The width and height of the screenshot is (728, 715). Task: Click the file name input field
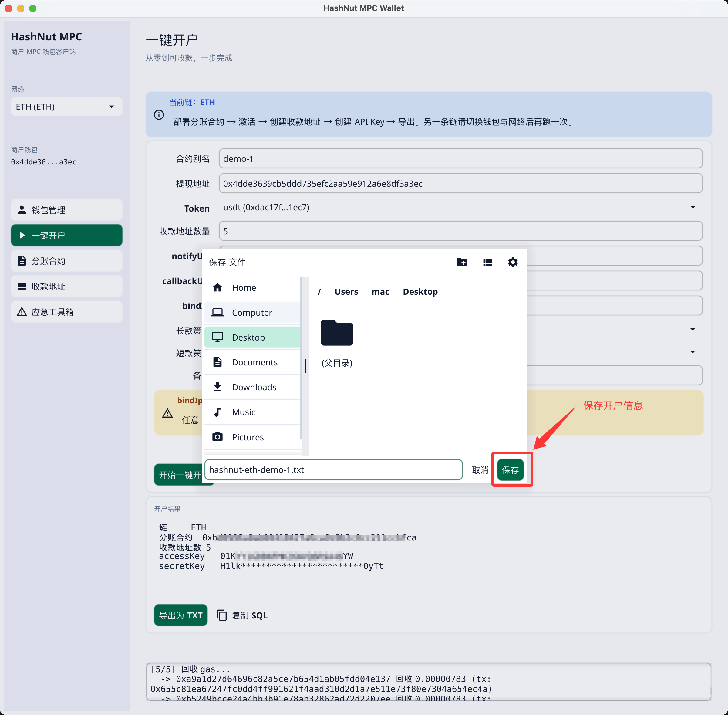coord(333,469)
